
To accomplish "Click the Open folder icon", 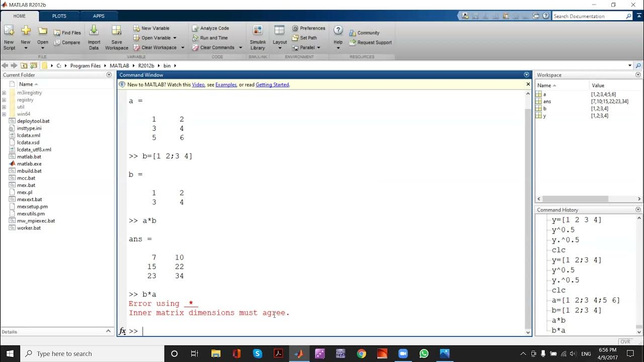I will [43, 31].
